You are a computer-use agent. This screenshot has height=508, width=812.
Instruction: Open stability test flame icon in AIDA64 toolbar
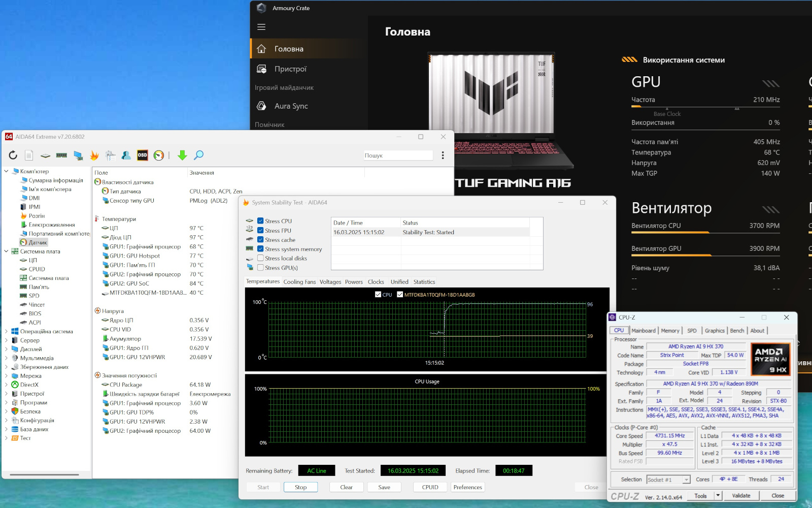(x=94, y=155)
